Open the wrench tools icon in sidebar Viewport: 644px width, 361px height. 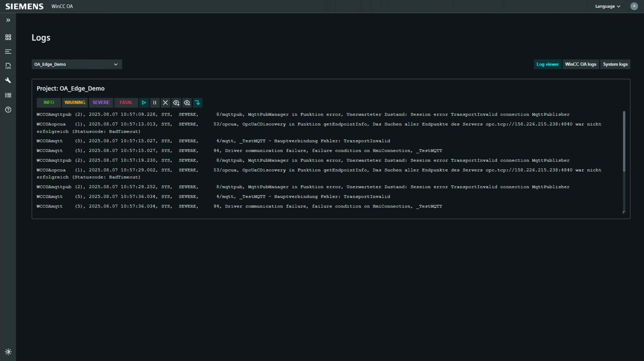coord(8,81)
